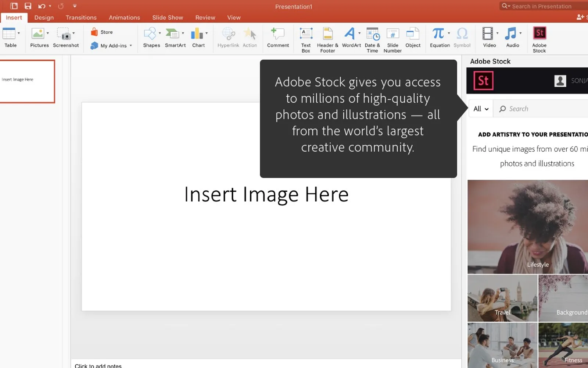Open the Pictures dropdown arrow
Screen dimensions: 588x368
[x=47, y=33]
